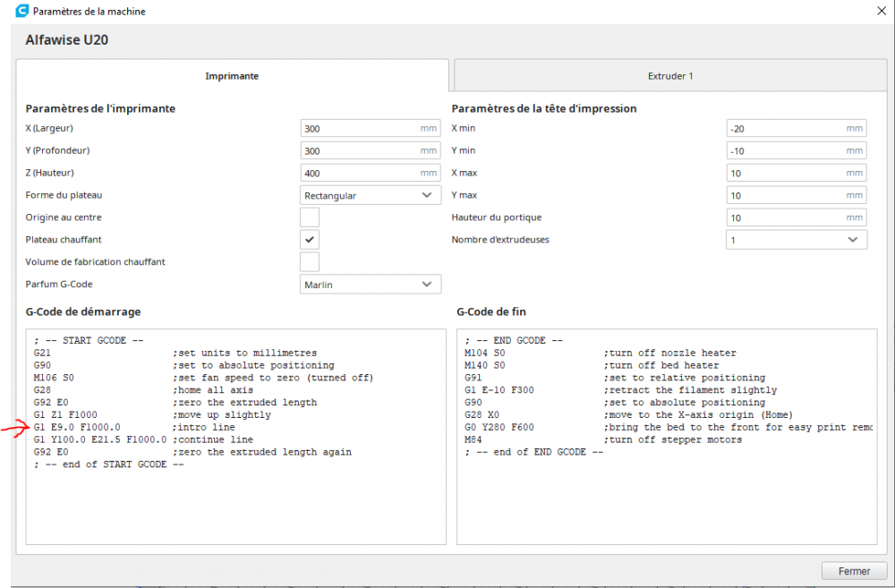Uncheck the Plateau chauffant checkbox
895x588 pixels.
[310, 240]
